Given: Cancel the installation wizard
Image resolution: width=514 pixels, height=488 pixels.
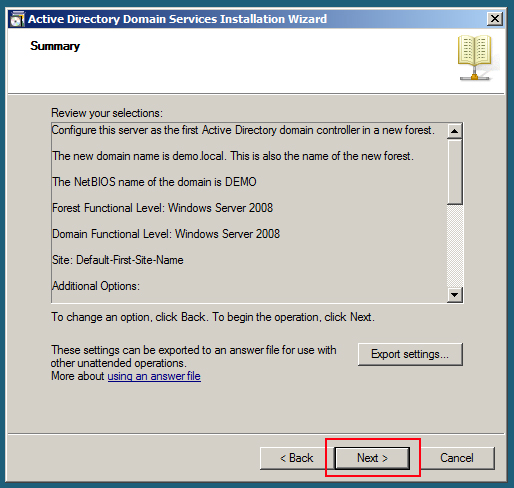Looking at the screenshot, I should tap(457, 458).
